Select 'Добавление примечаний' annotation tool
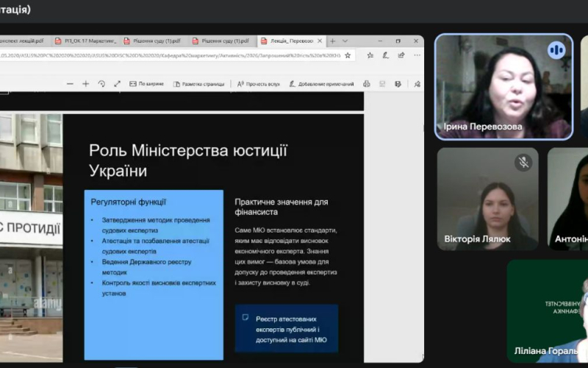 point(321,84)
